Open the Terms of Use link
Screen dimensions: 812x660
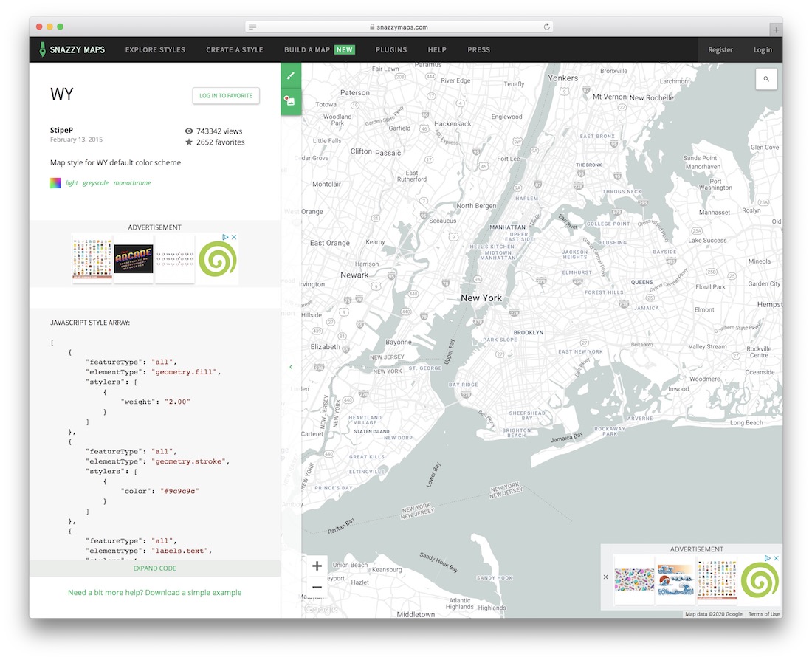(x=764, y=614)
